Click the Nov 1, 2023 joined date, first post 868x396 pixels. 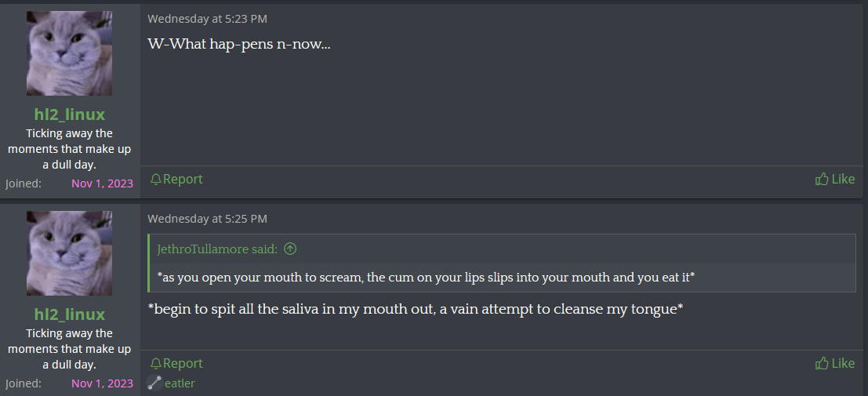pos(103,183)
